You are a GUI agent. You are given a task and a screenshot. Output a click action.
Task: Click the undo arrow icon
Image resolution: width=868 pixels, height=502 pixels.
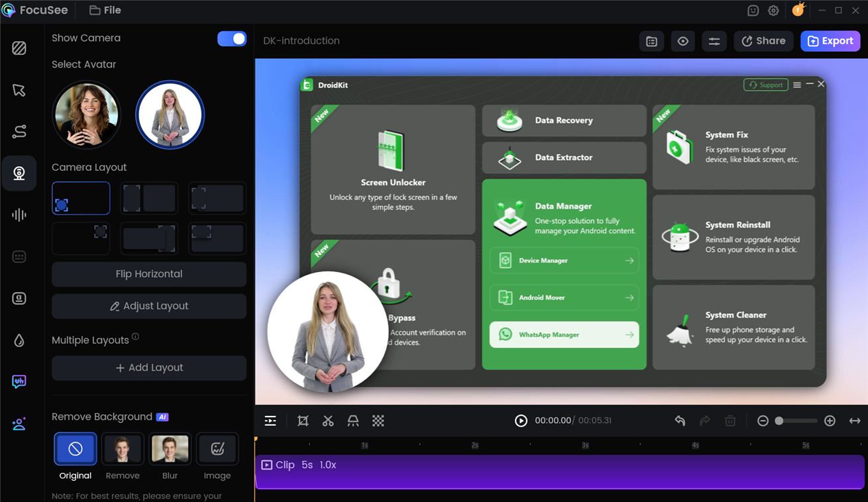pos(680,421)
